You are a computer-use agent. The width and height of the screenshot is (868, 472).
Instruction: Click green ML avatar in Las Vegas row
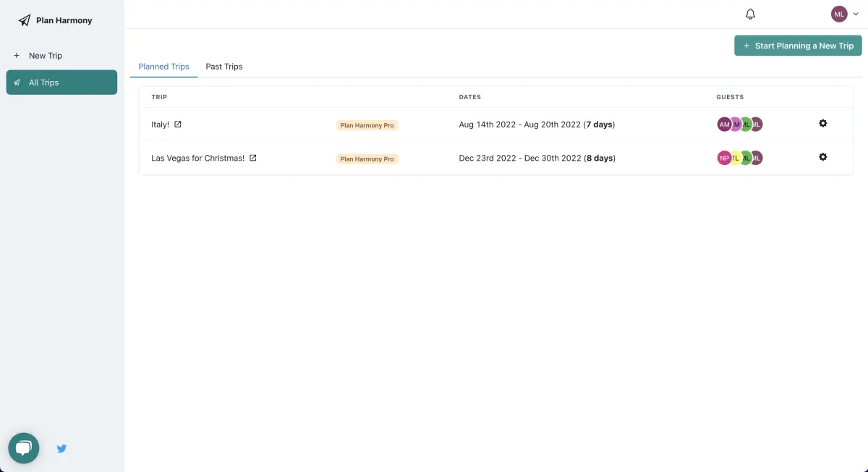point(746,158)
